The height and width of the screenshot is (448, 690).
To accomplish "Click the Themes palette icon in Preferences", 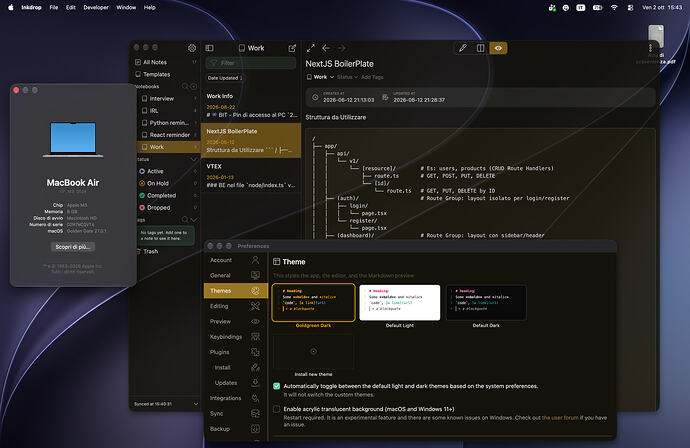I will click(x=255, y=290).
